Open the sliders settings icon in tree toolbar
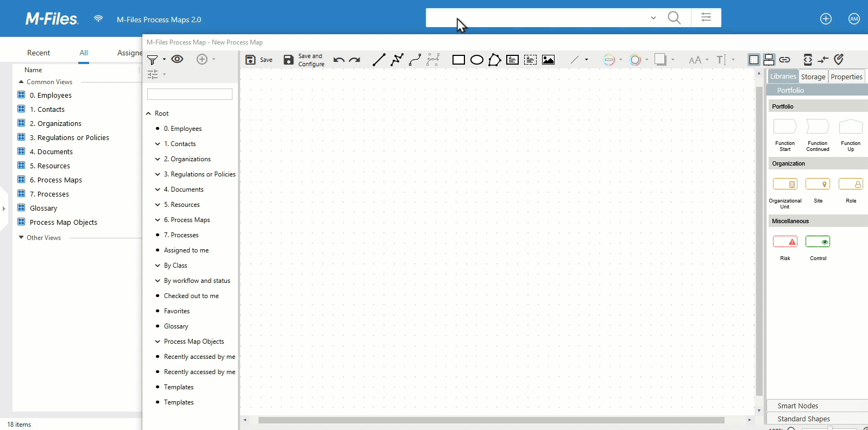868x430 pixels. pos(153,74)
